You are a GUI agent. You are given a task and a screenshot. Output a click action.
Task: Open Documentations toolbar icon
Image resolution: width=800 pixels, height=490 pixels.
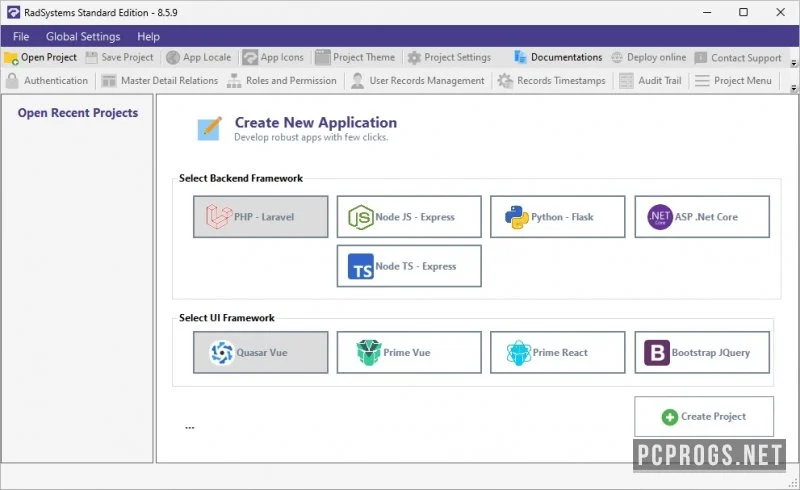pos(520,57)
